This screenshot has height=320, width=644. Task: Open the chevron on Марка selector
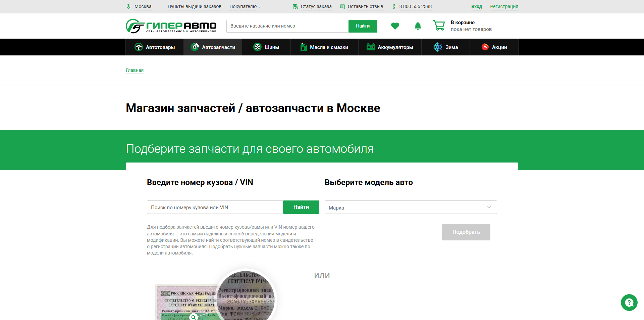(x=489, y=207)
